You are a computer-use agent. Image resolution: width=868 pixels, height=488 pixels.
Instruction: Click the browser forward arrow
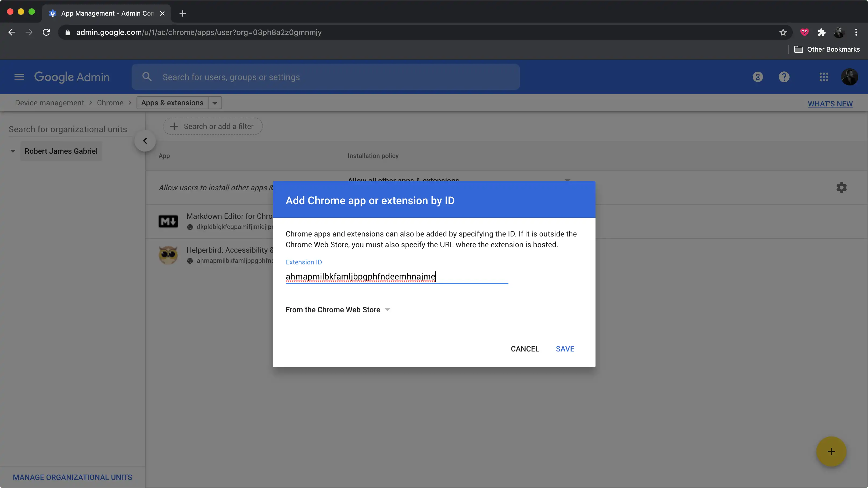point(29,32)
